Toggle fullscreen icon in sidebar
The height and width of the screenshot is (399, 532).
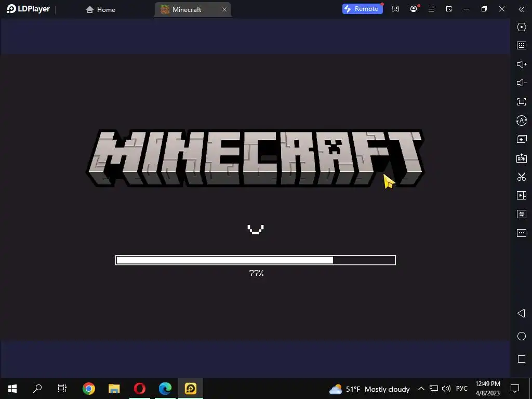coord(522,102)
